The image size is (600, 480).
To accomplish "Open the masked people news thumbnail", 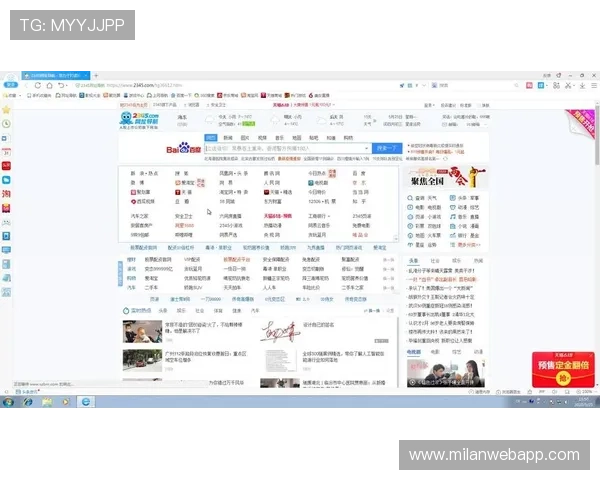I will (142, 331).
